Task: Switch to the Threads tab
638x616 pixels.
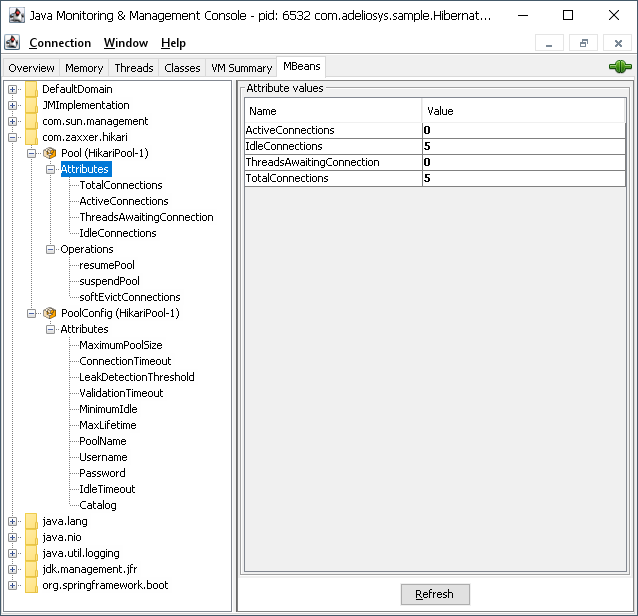Action: click(x=134, y=68)
